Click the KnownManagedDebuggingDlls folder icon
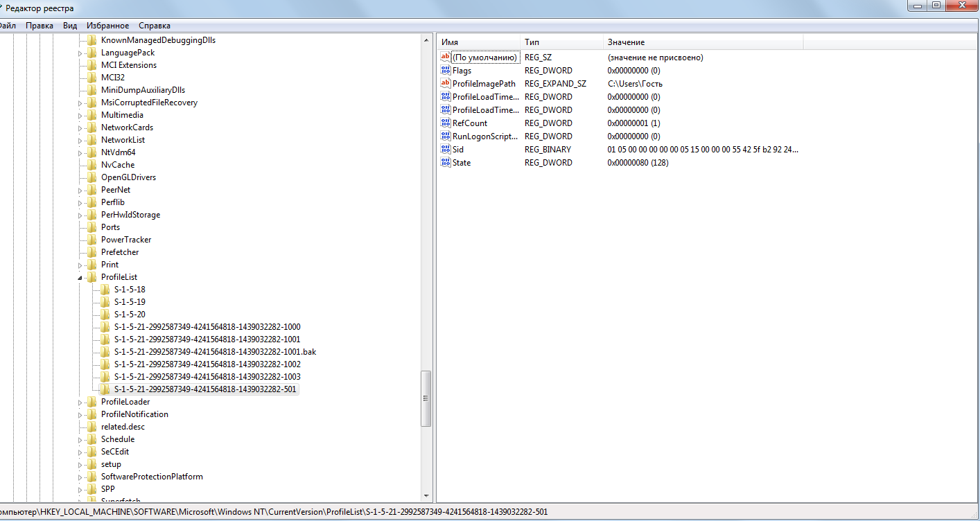Image resolution: width=980 pixels, height=521 pixels. (x=91, y=40)
